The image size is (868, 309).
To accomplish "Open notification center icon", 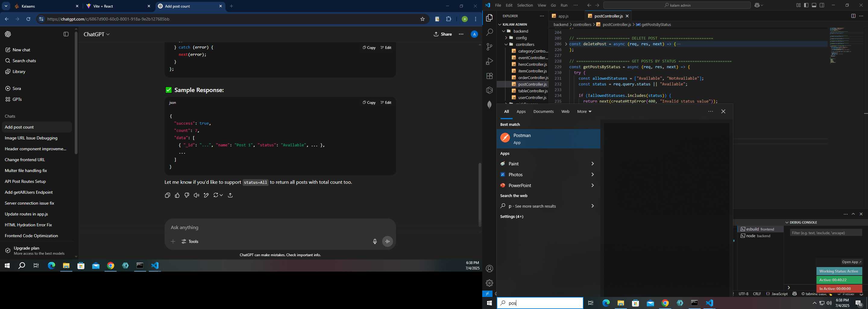I will tap(859, 303).
